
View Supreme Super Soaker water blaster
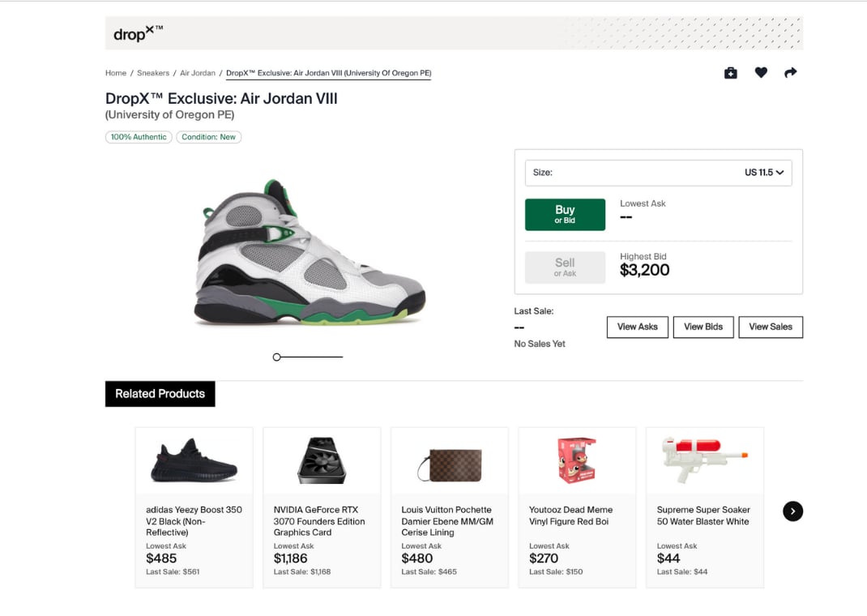(x=704, y=507)
